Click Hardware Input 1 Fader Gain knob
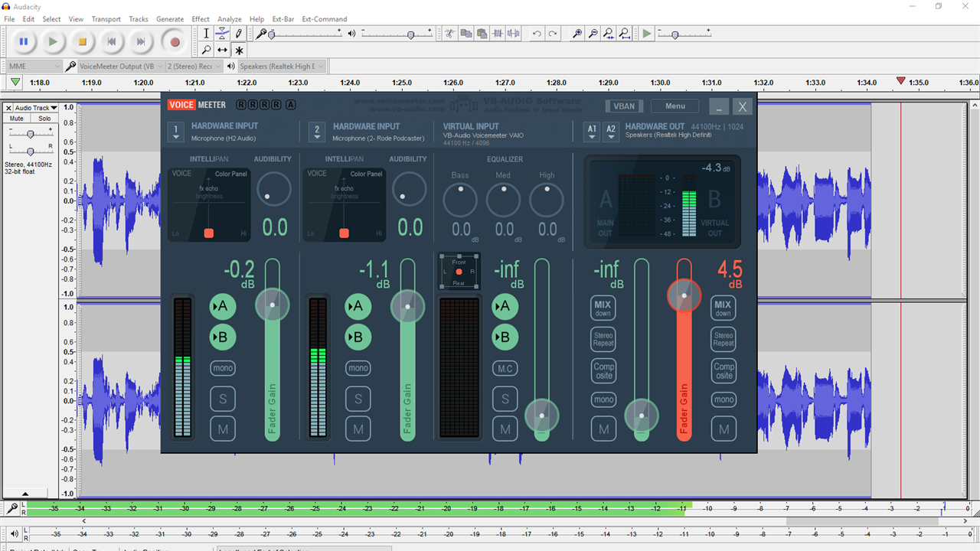 (273, 305)
